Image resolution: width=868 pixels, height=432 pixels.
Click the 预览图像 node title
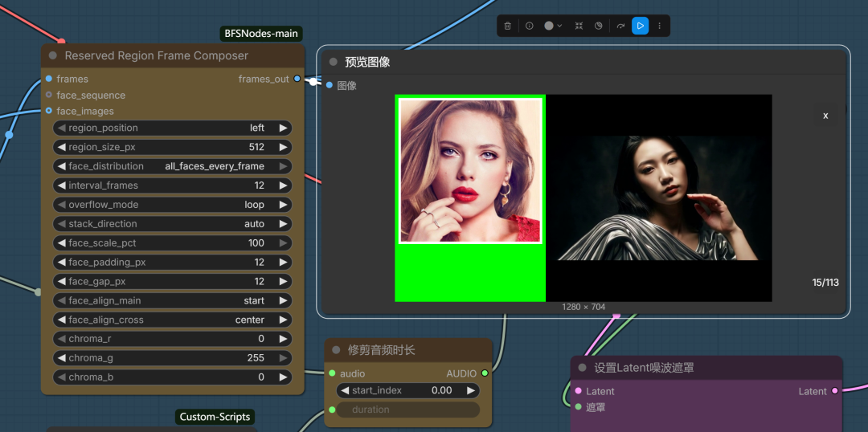(x=367, y=62)
